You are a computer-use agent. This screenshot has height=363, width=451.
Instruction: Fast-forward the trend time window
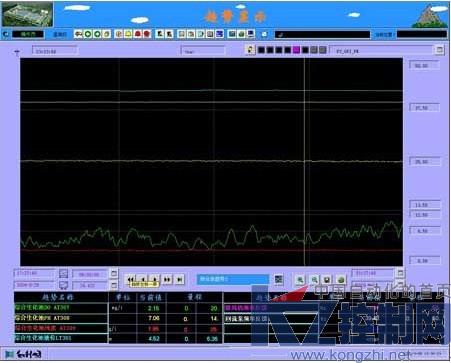pyautogui.click(x=167, y=279)
